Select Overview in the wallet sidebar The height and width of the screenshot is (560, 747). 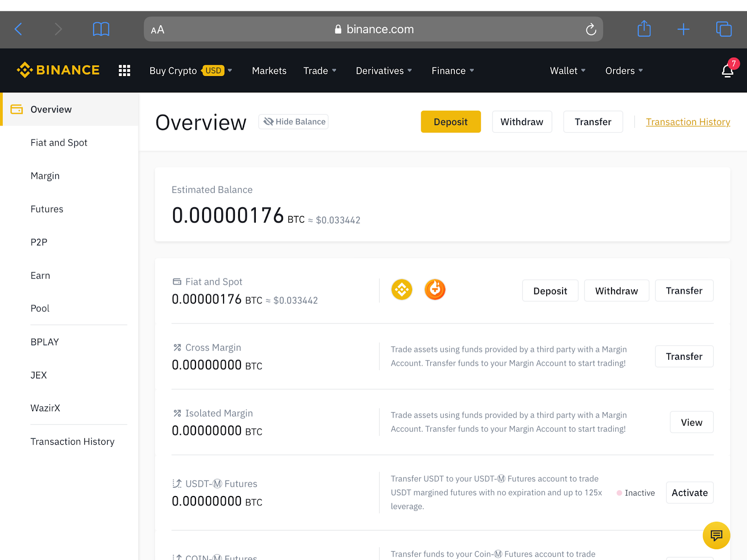(70, 109)
